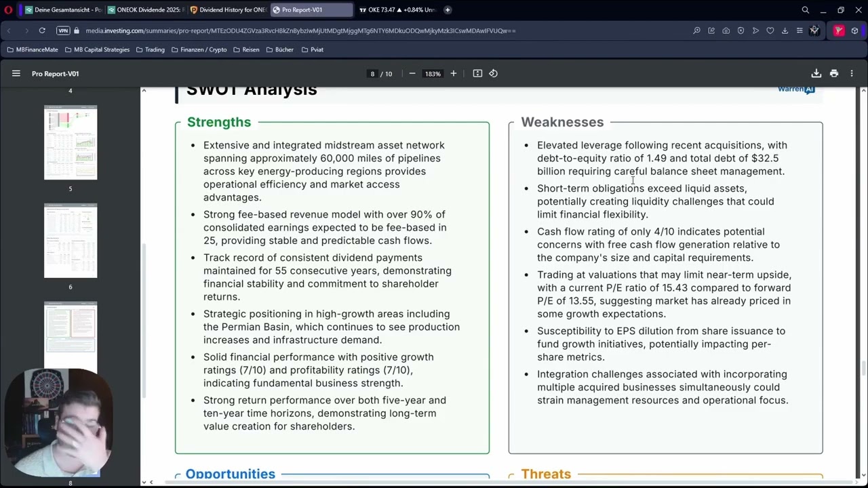
Task: Switch to Dividend History for ONEOK tab
Action: (x=228, y=10)
